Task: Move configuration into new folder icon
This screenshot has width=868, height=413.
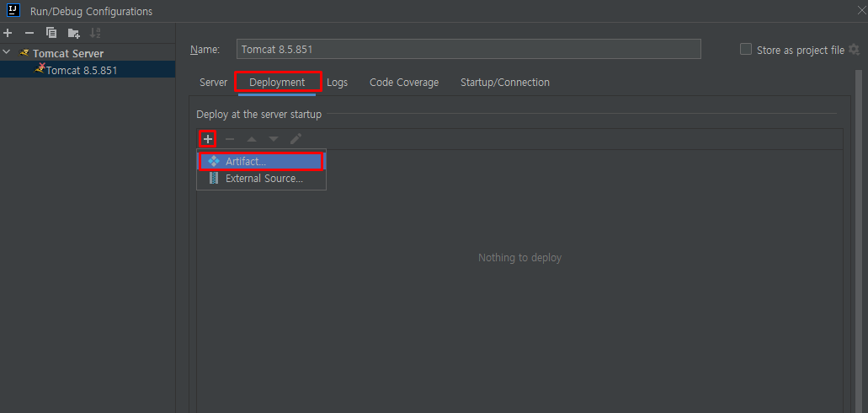Action: point(73,33)
